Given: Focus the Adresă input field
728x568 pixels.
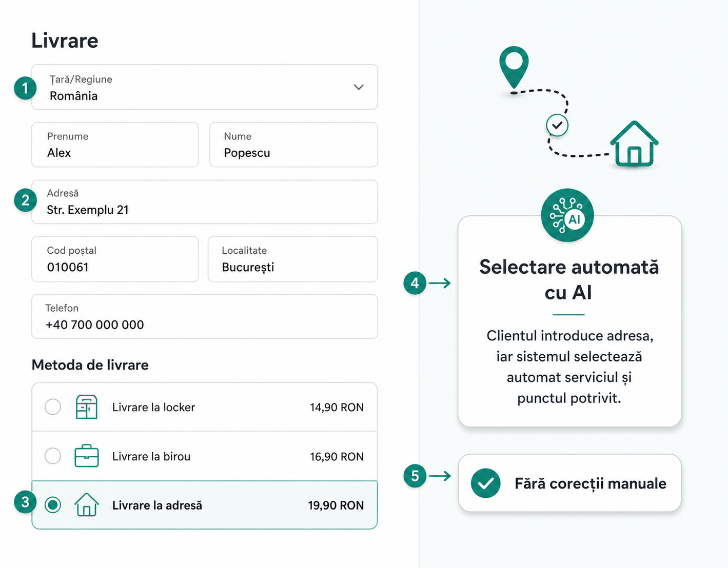Looking at the screenshot, I should point(205,202).
